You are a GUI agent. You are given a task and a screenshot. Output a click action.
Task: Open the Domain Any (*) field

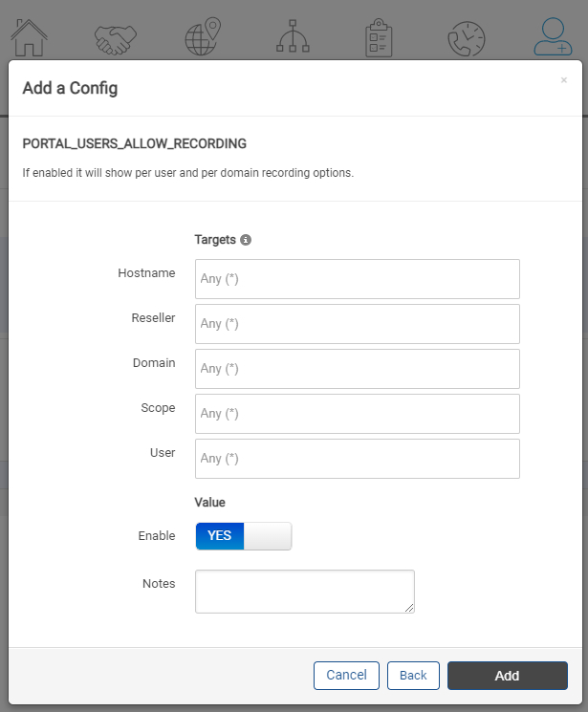(x=358, y=369)
